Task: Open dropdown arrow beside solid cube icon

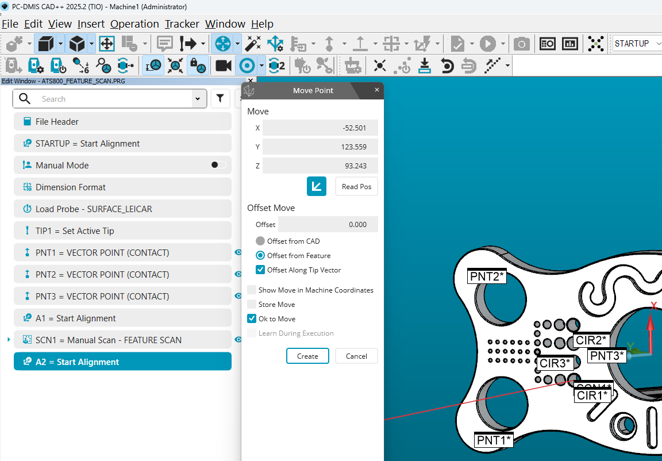Action: 60,43
